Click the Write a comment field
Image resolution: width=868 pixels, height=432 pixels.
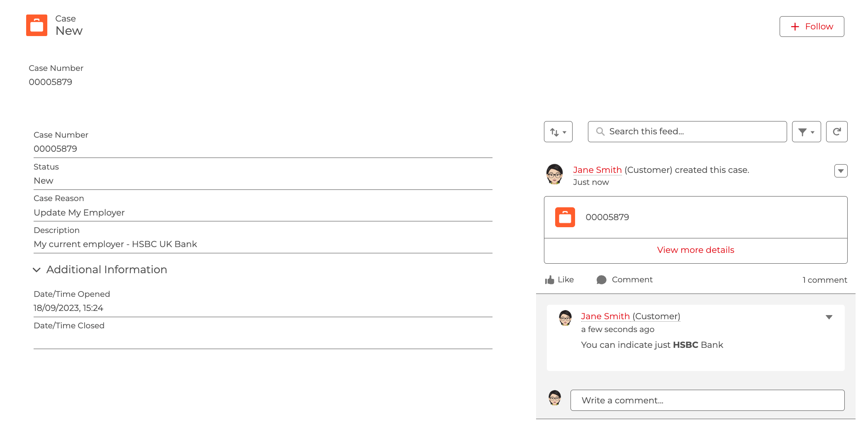[x=707, y=400]
